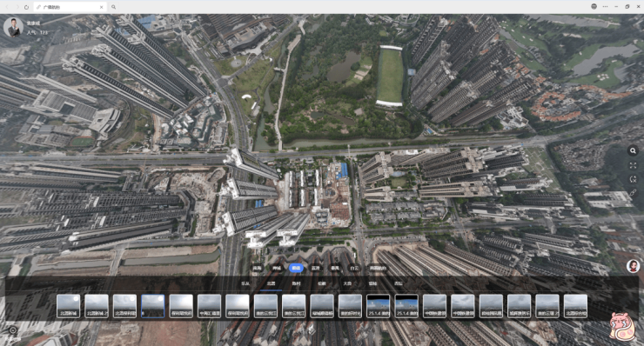Open the first '25.1.4' blue-sky thumbnail
Screen dimensions: 644x346
[379, 306]
